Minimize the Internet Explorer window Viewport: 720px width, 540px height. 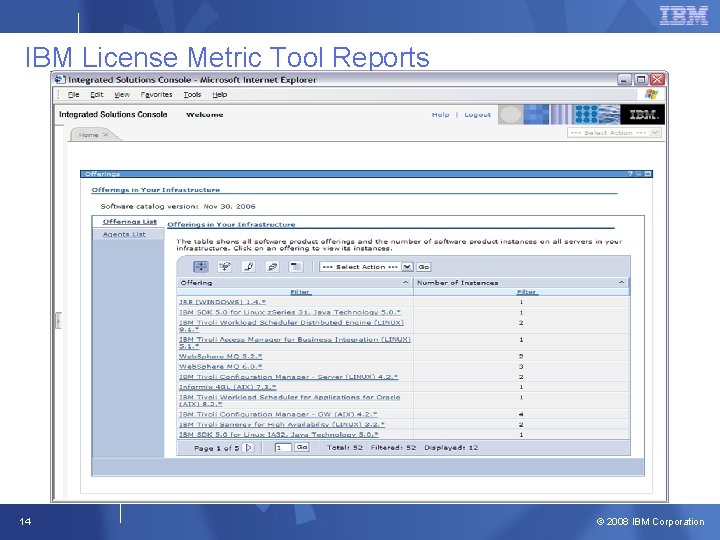pos(624,79)
